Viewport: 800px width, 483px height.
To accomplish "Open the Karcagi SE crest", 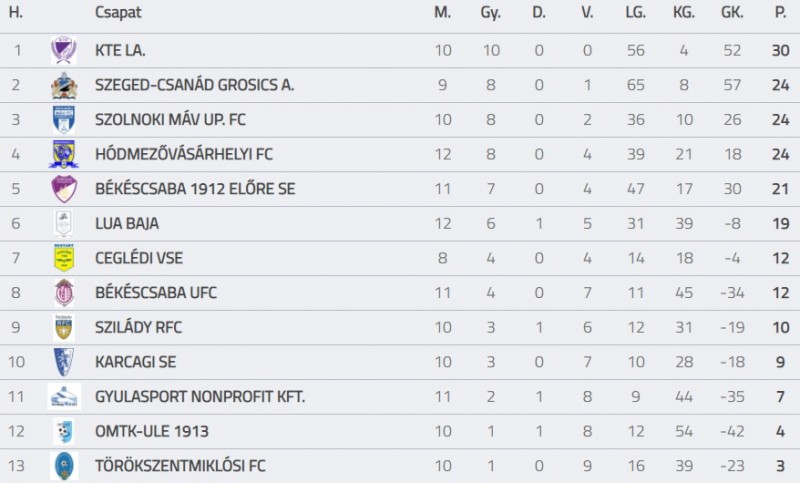I will click(64, 362).
